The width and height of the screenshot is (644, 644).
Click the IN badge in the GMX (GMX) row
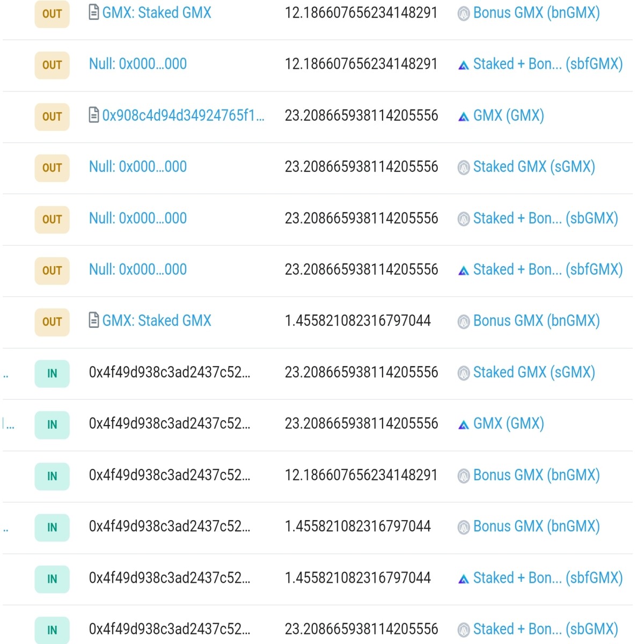pyautogui.click(x=52, y=425)
